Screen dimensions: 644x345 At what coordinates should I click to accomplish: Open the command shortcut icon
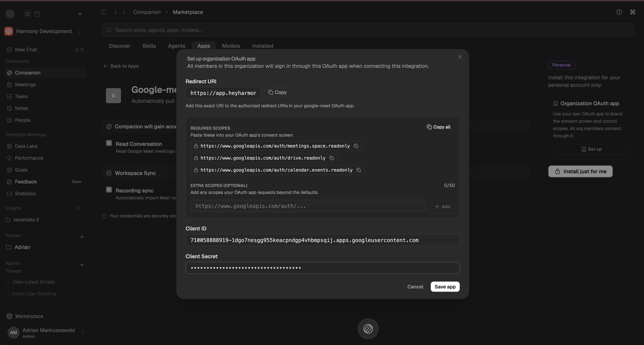633,12
